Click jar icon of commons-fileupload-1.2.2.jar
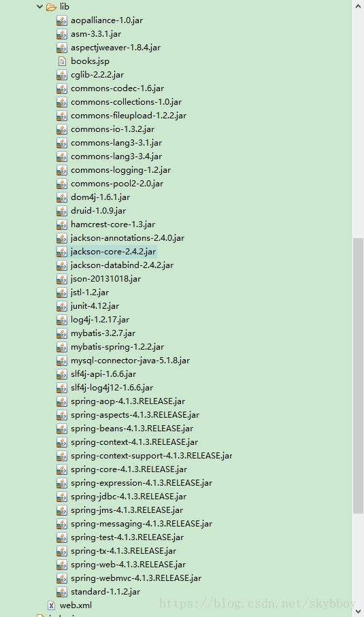 pyautogui.click(x=62, y=116)
